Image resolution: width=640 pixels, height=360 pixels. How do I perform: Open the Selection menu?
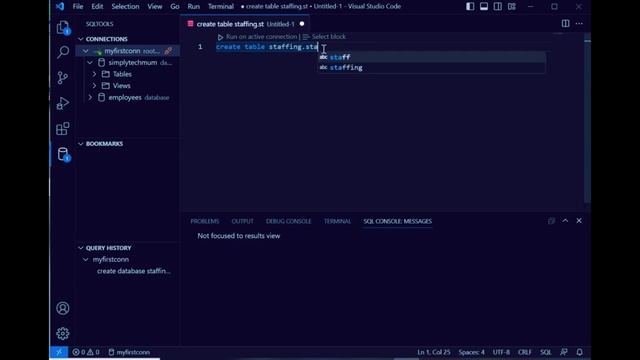click(125, 7)
